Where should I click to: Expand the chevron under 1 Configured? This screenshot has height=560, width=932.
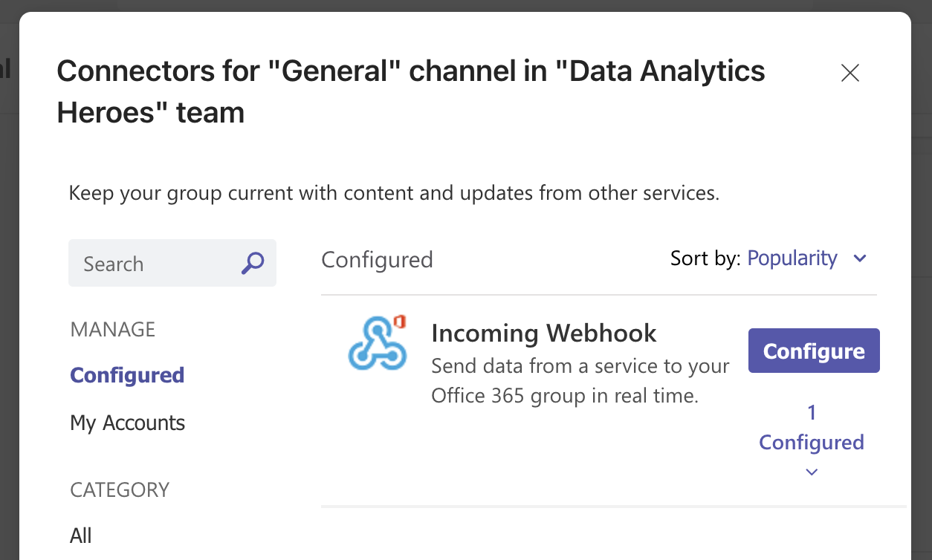point(812,472)
